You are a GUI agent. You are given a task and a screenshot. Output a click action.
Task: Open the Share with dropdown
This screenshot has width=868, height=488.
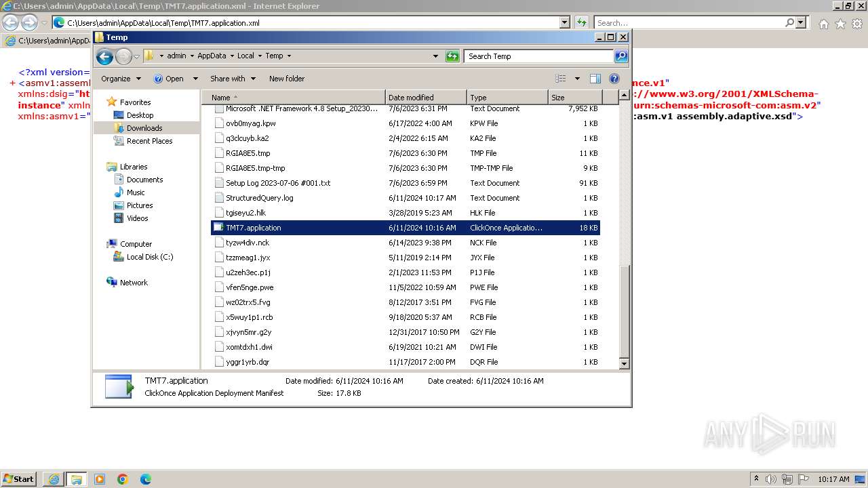click(x=233, y=79)
